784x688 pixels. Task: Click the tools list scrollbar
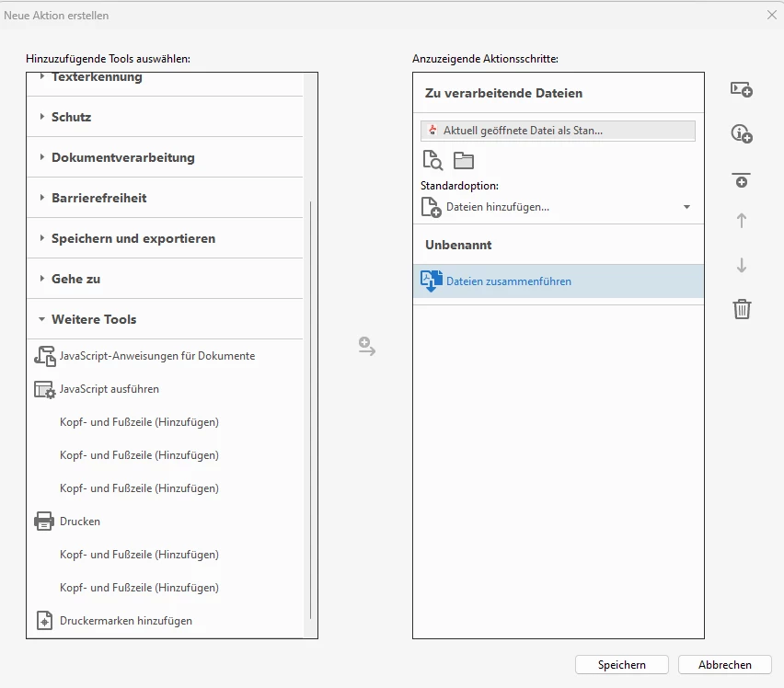[x=310, y=409]
